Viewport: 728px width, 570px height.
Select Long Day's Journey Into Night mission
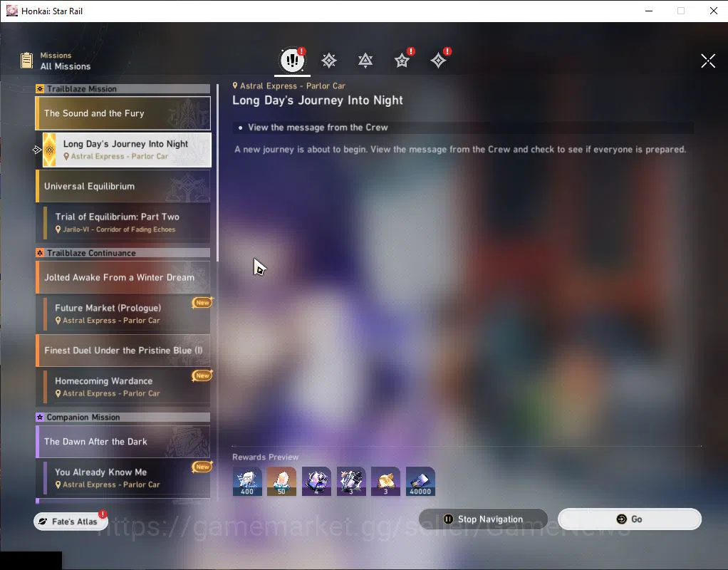coord(127,150)
